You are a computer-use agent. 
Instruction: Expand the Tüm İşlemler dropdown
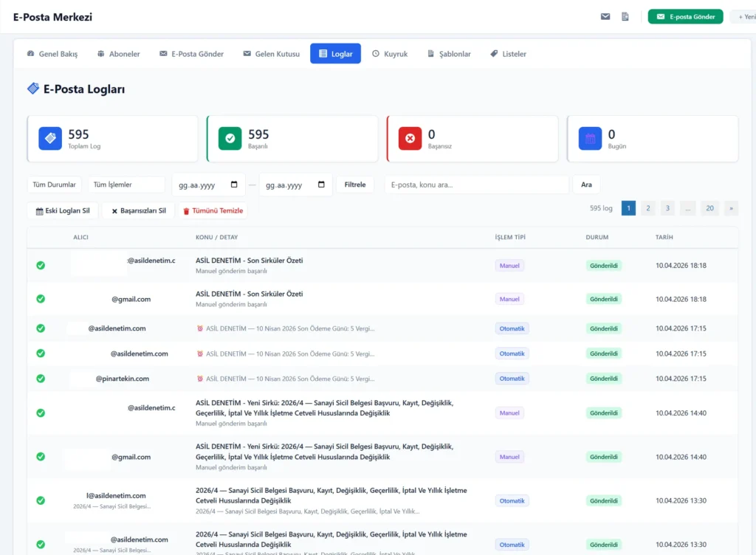click(126, 185)
